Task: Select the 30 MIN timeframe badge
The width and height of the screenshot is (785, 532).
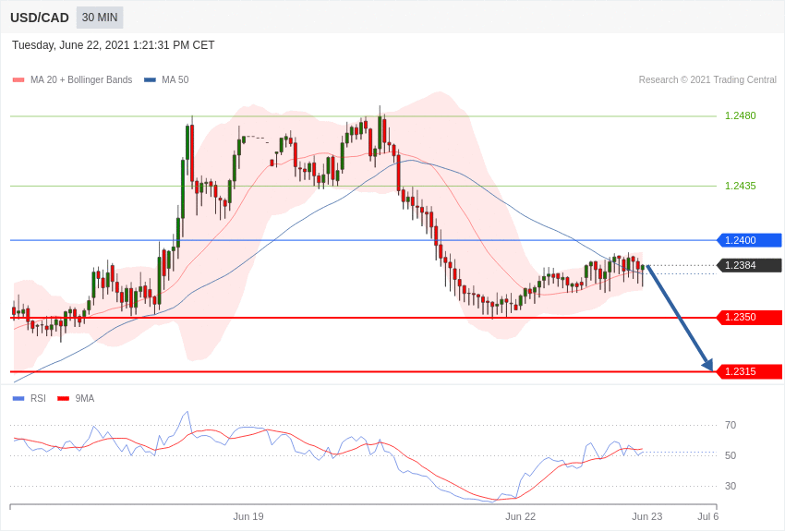Action: tap(100, 18)
